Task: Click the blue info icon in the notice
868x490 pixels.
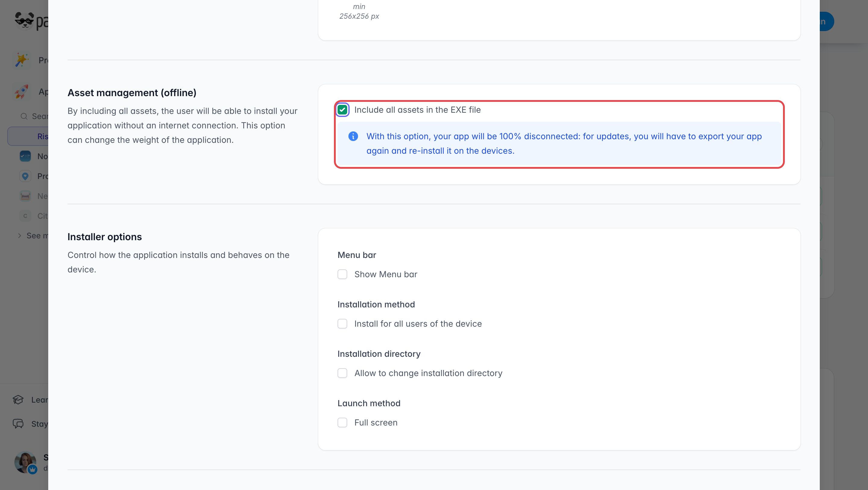Action: pos(353,137)
